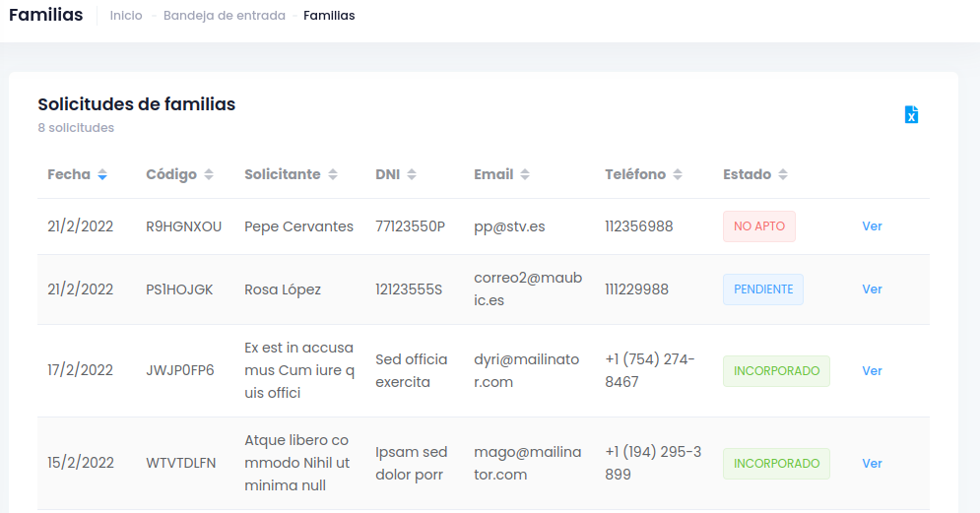Open Ver link for Rosa López
Image resolution: width=980 pixels, height=513 pixels.
point(872,289)
